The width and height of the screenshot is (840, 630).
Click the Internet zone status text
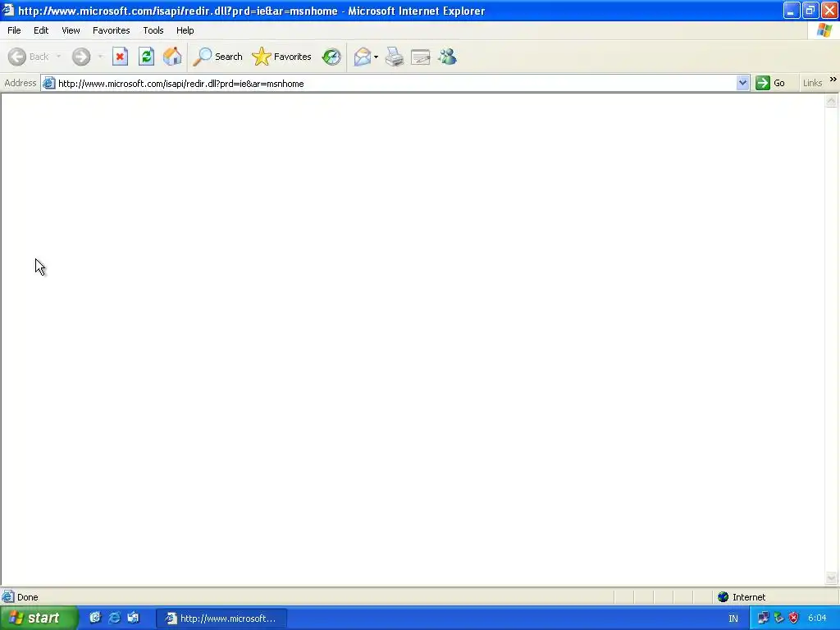[749, 597]
